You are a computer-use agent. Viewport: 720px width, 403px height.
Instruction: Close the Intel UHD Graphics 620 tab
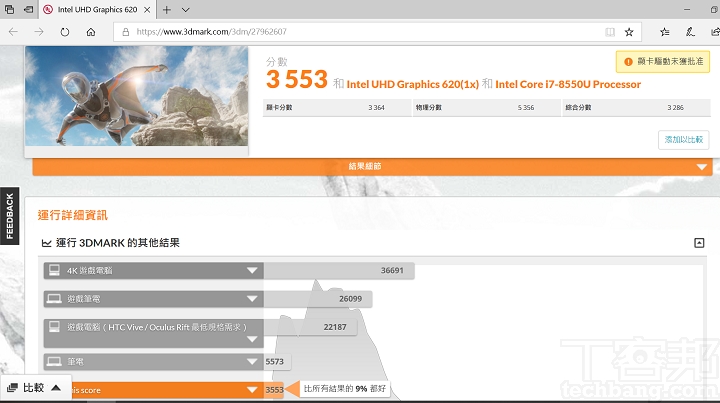(147, 10)
